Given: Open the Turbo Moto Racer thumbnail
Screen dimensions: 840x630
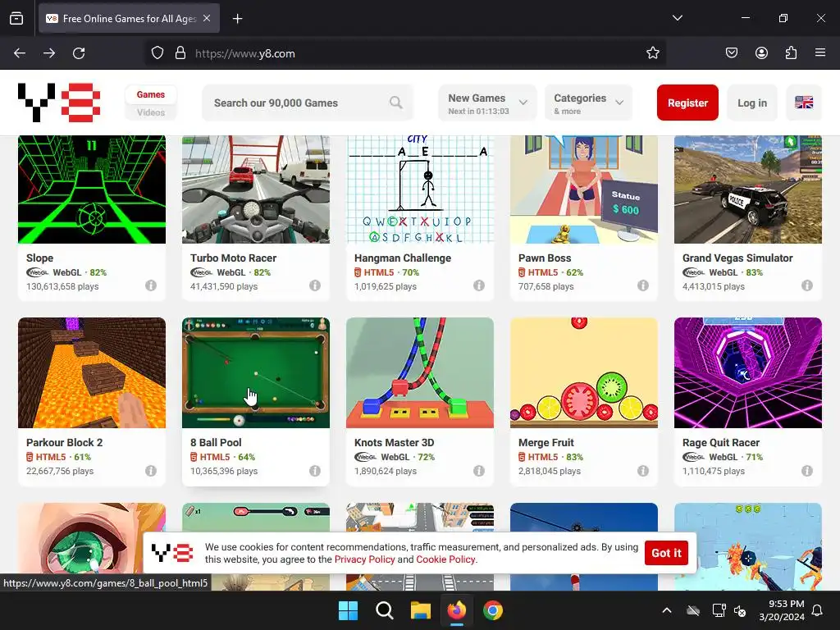Looking at the screenshot, I should tap(256, 189).
